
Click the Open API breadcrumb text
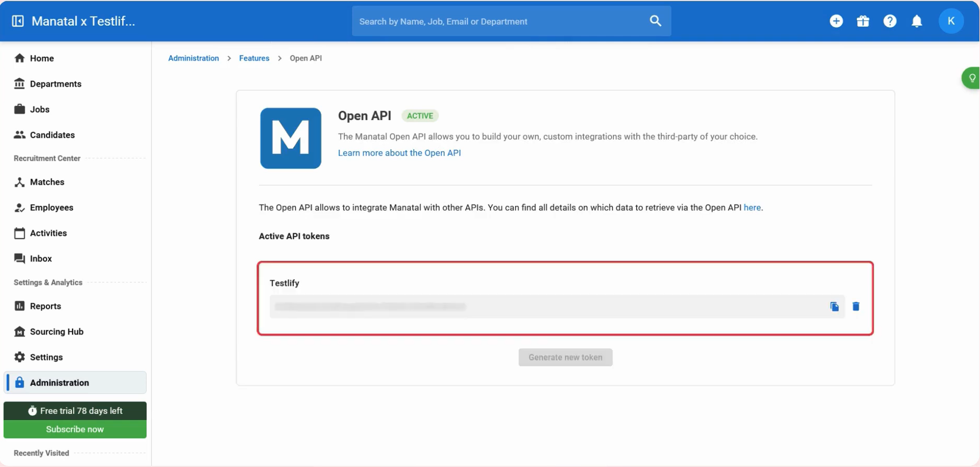coord(306,58)
